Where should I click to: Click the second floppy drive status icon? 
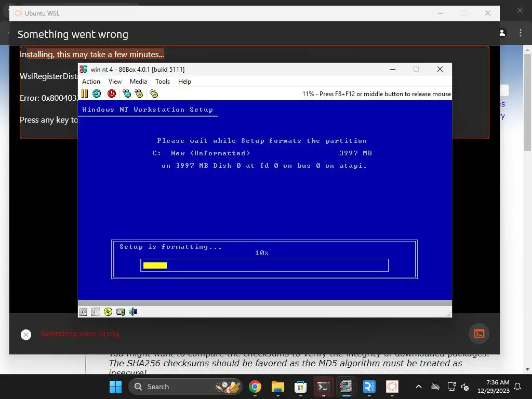[x=96, y=312]
